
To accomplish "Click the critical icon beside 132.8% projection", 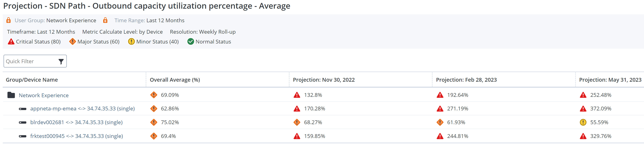I will pos(297,95).
